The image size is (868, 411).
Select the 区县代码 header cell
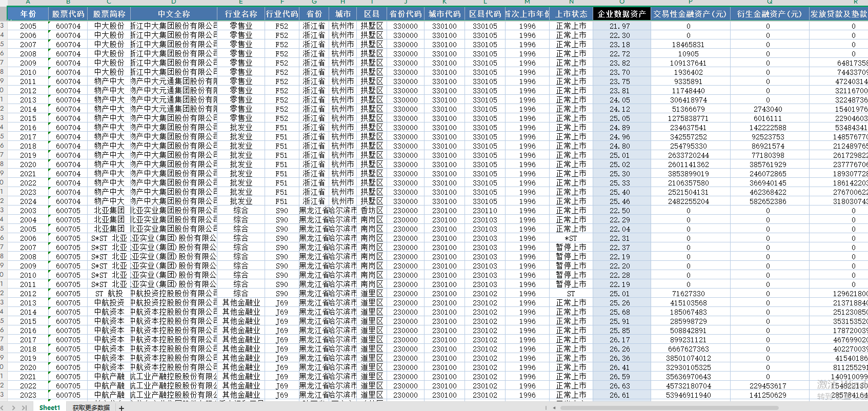point(485,14)
